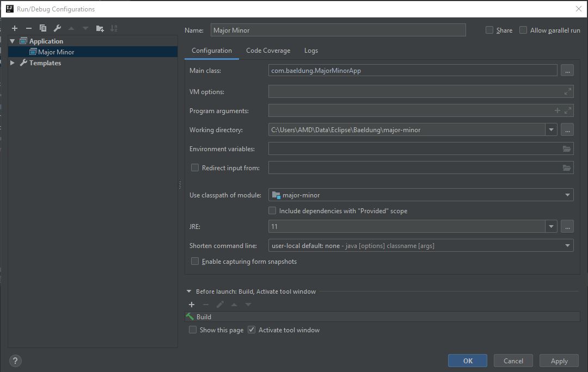
Task: Open help with question mark button
Action: point(15,361)
